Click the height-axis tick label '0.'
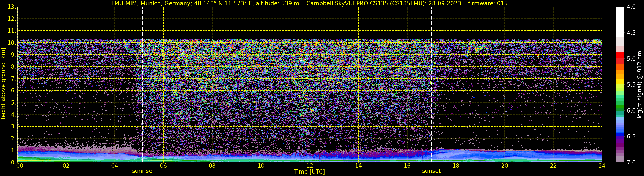 tap(13, 163)
